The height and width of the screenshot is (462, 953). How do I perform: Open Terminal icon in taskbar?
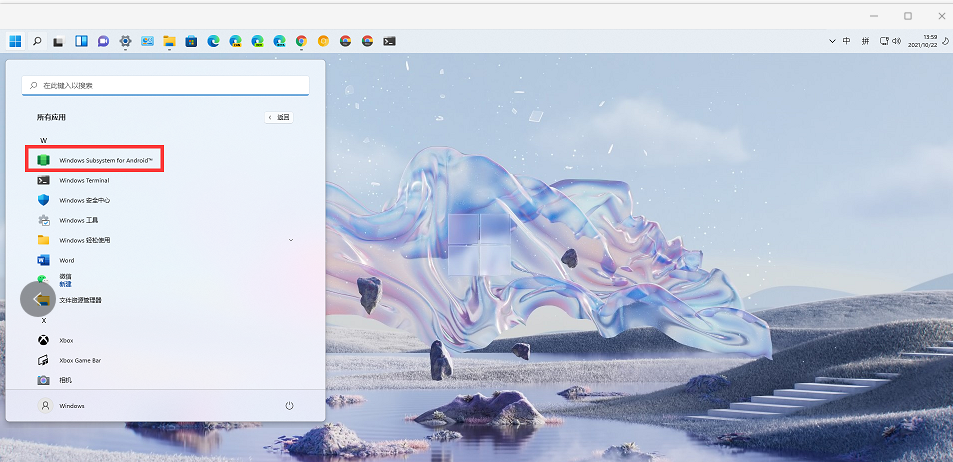coord(389,41)
